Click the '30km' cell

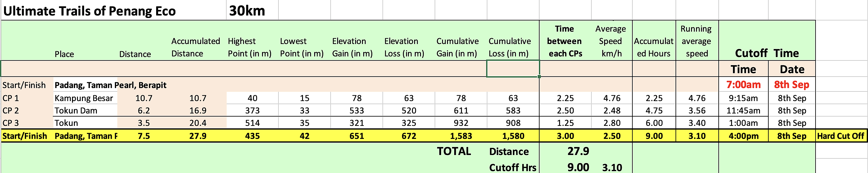click(x=247, y=11)
